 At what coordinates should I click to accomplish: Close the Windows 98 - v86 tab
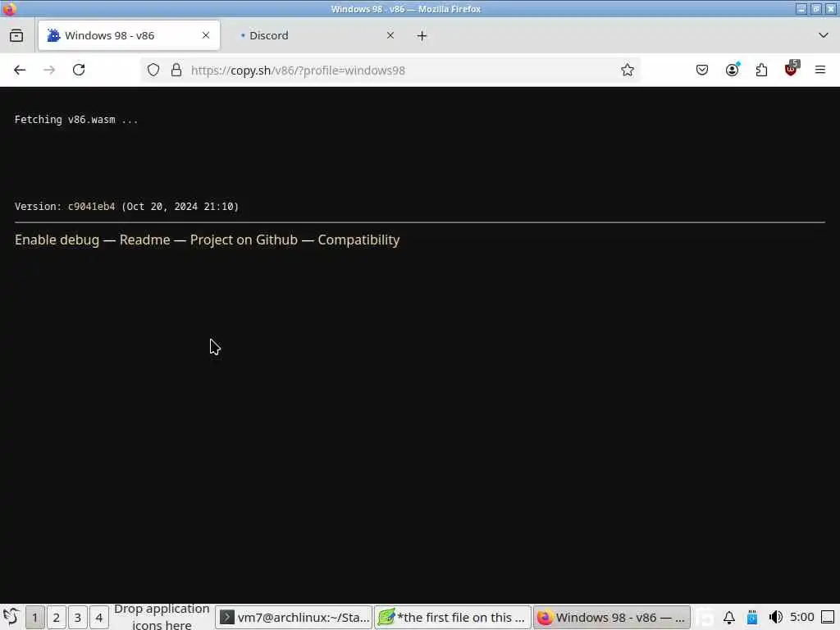coord(206,35)
